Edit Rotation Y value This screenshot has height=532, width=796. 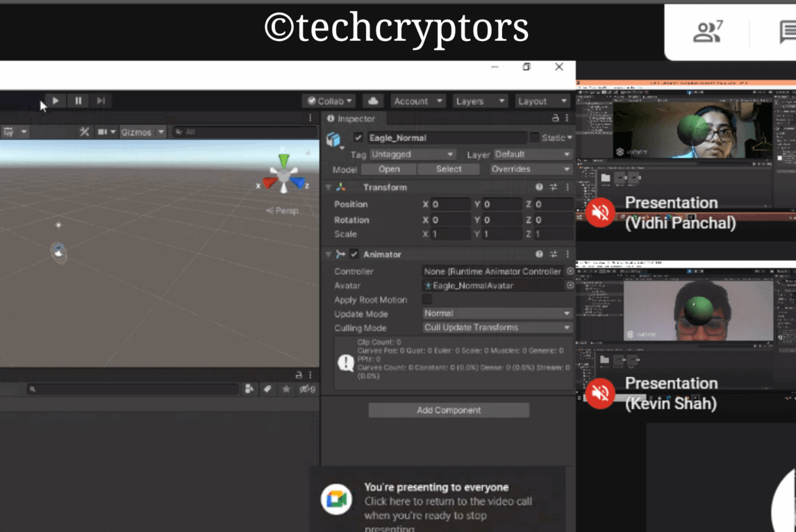pos(501,219)
